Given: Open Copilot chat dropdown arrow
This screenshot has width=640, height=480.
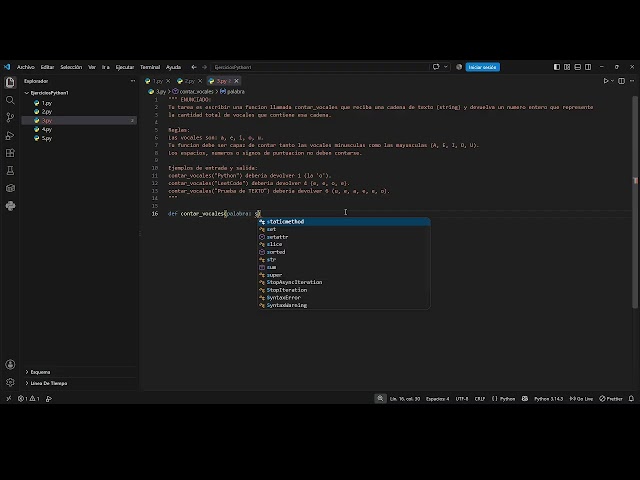Looking at the screenshot, I should tap(446, 67).
